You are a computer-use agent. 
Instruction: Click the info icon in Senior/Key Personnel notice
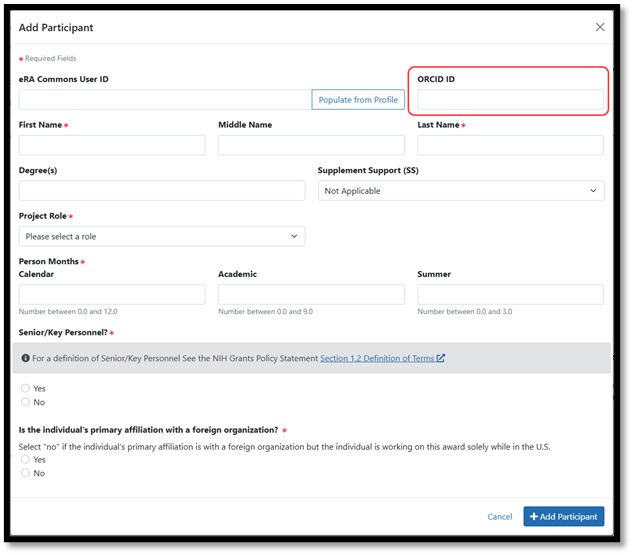tap(26, 358)
